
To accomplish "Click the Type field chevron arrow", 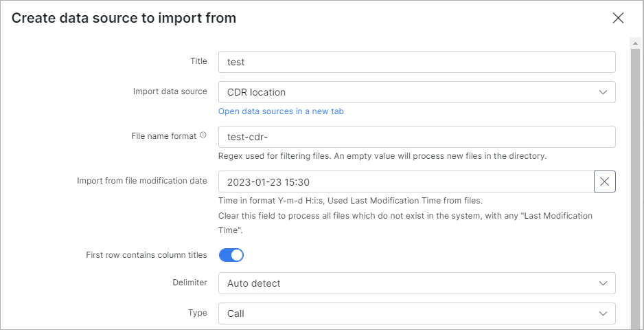I will pyautogui.click(x=603, y=313).
